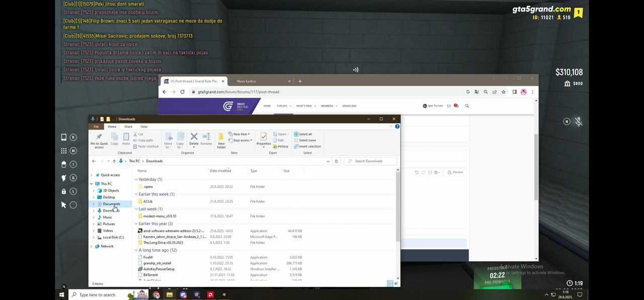Open the New item dropdown

pos(239,134)
